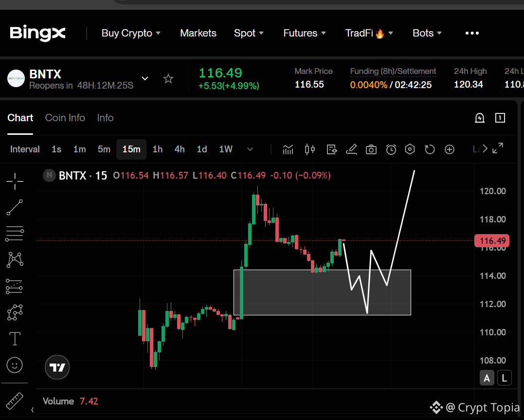Select the 4h interval
524x420 pixels.
[180, 149]
